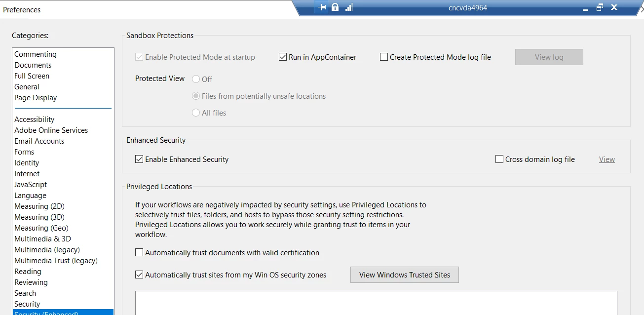644x315 pixels.
Task: Close the cncvda4964 remote session bar
Action: [614, 7]
